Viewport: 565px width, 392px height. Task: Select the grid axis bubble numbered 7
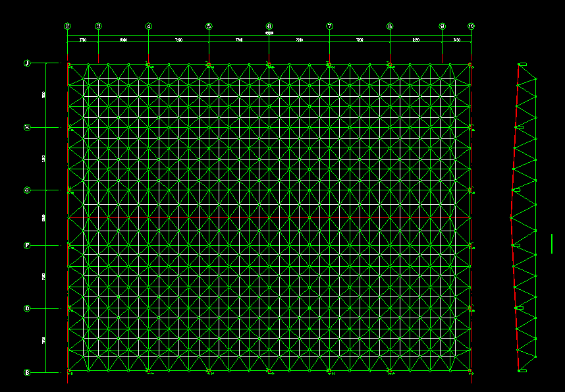point(329,26)
